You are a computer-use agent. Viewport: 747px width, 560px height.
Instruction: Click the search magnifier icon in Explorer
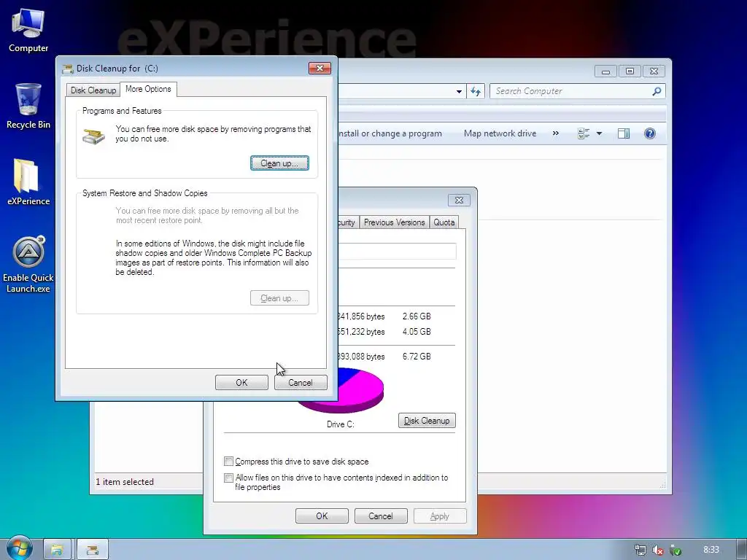[x=657, y=91]
